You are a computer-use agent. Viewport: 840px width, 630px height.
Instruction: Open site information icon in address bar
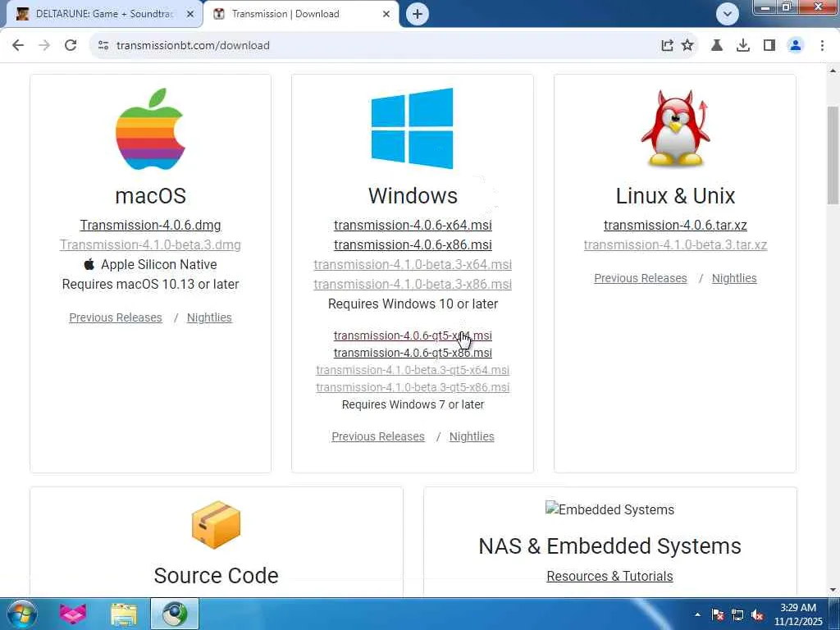click(x=103, y=46)
